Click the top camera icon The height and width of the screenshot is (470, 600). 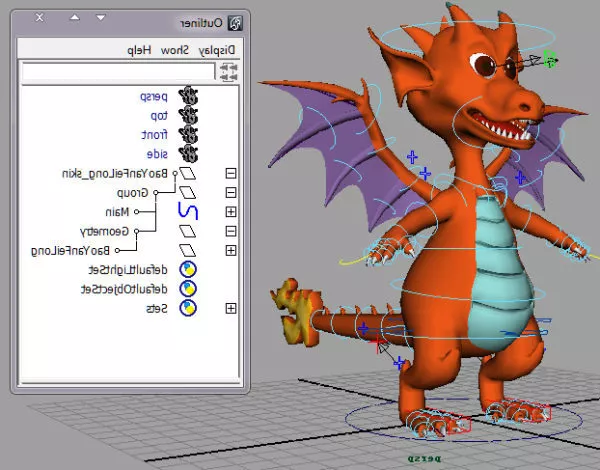[x=188, y=115]
